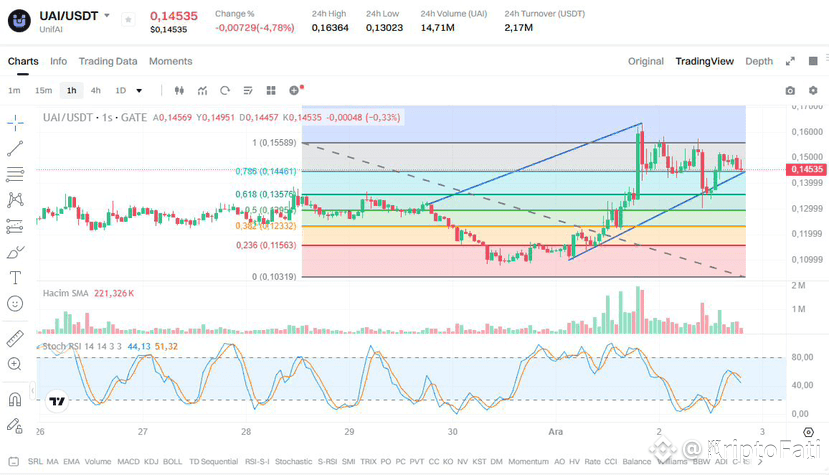The height and width of the screenshot is (475, 829).
Task: Open the chart layout grid icon
Action: point(271,90)
